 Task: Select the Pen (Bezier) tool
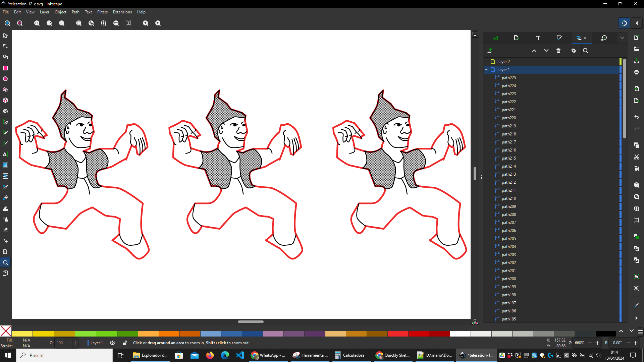click(5, 122)
